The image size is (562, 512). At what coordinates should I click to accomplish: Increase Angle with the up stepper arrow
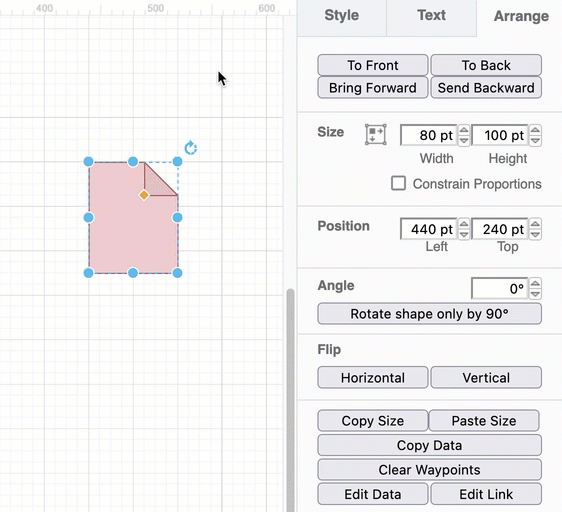click(535, 284)
